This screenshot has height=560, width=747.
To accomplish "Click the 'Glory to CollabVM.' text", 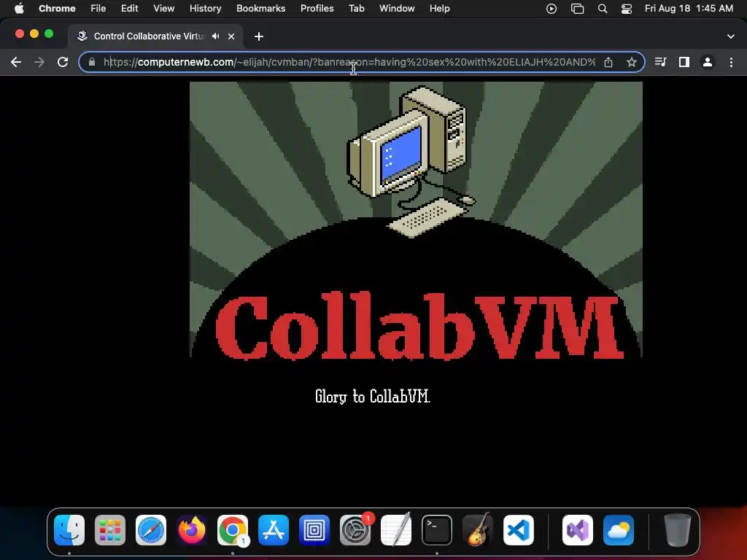I will (373, 396).
